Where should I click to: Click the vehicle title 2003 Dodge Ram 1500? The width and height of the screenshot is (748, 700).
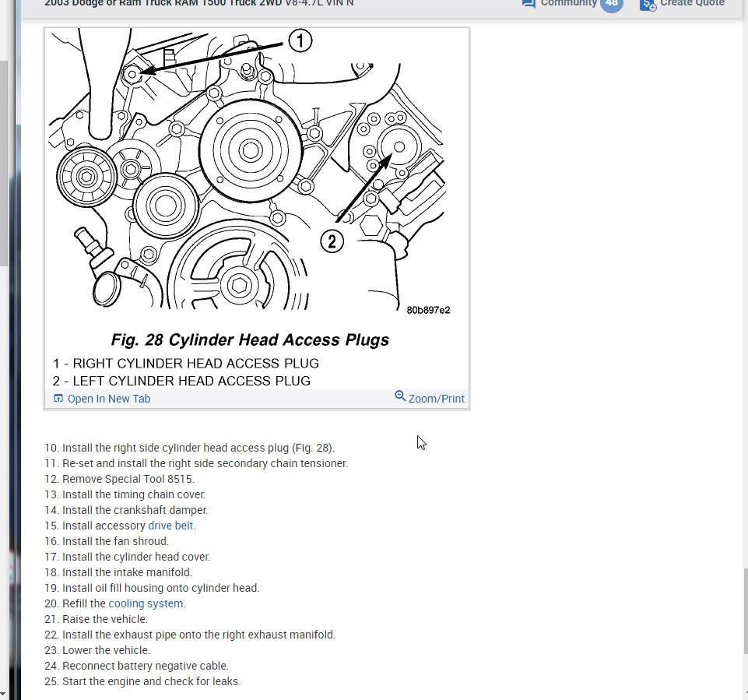click(176, 3)
